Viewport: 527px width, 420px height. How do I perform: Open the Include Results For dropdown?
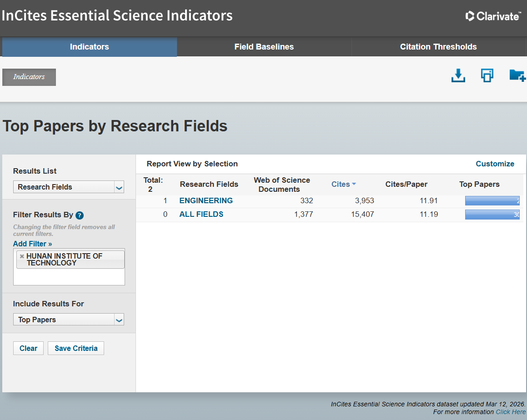point(69,320)
